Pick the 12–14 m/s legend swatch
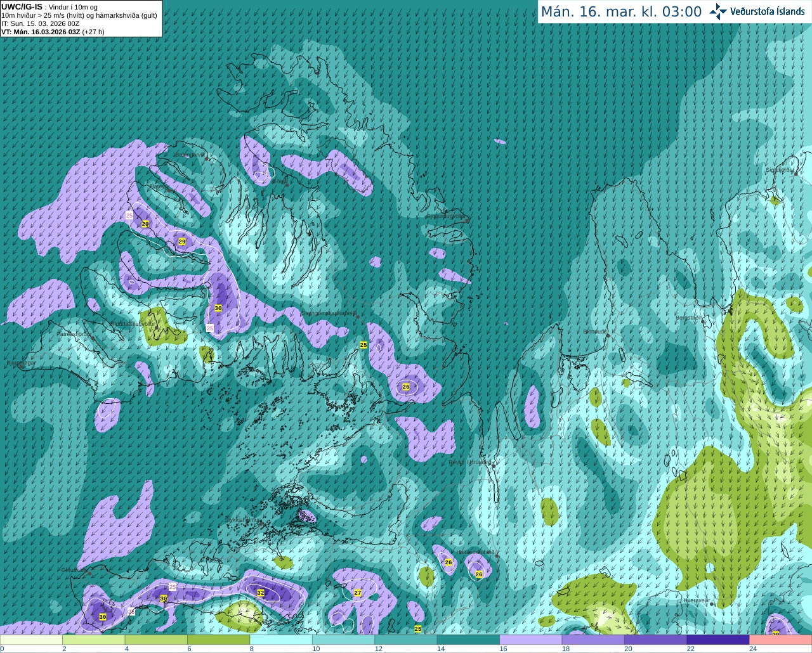812x653 pixels. pos(407,640)
